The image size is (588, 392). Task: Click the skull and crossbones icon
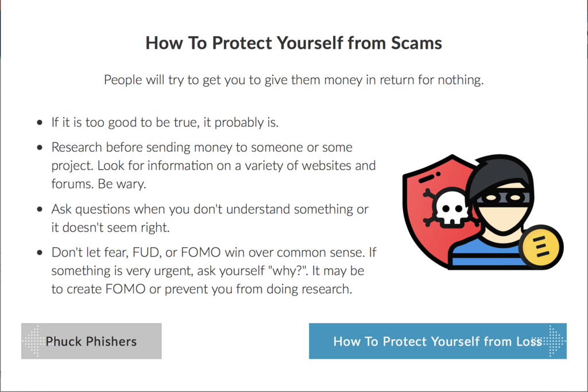(x=448, y=208)
